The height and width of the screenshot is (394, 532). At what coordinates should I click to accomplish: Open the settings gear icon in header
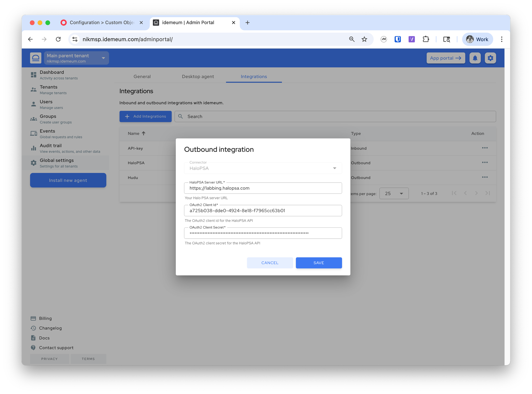pos(490,58)
